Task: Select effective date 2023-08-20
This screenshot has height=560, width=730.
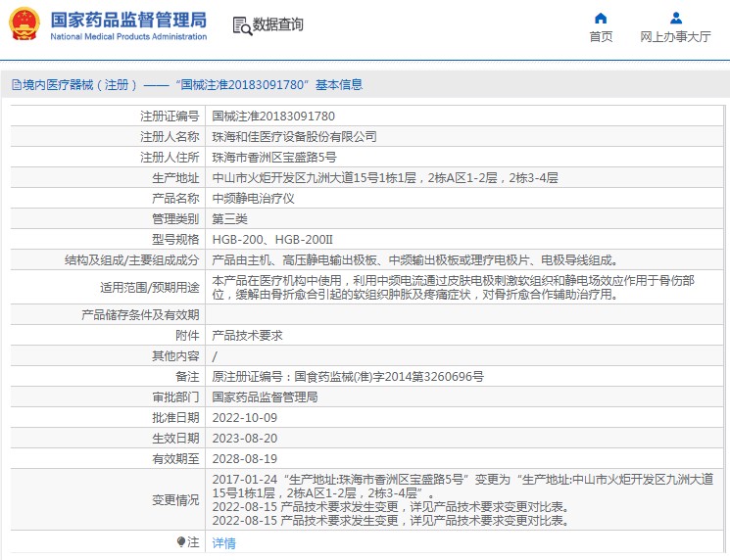Action: click(x=244, y=439)
